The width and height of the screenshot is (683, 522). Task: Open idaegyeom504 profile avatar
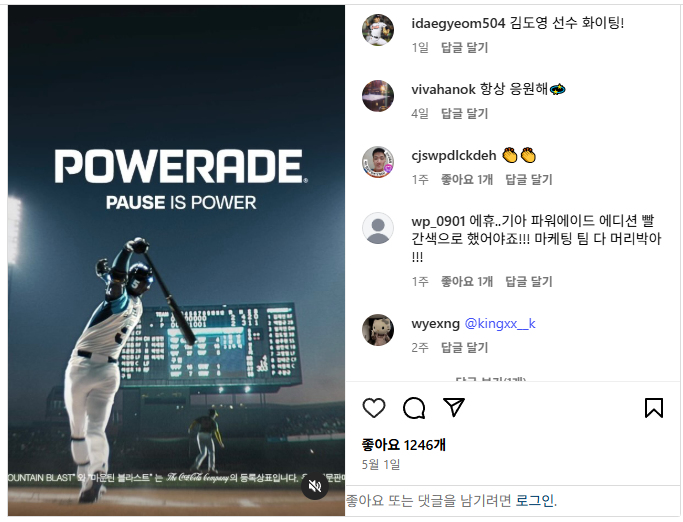pyautogui.click(x=378, y=30)
